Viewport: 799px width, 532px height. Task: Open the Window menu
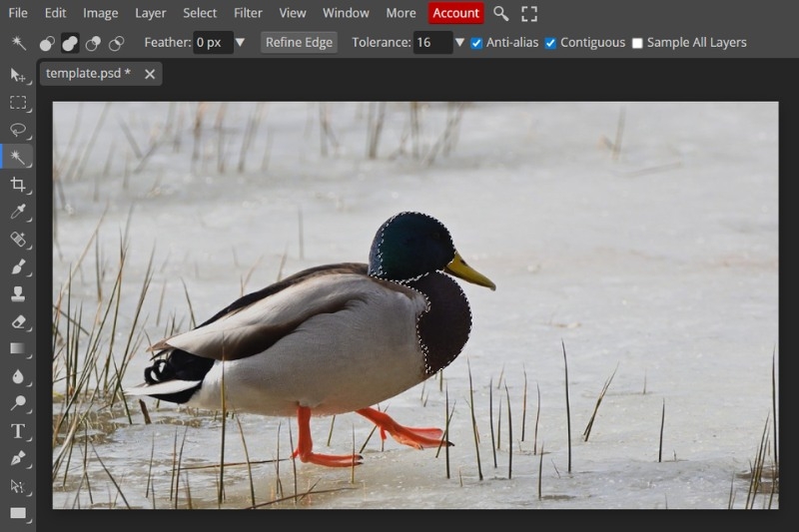click(x=346, y=13)
